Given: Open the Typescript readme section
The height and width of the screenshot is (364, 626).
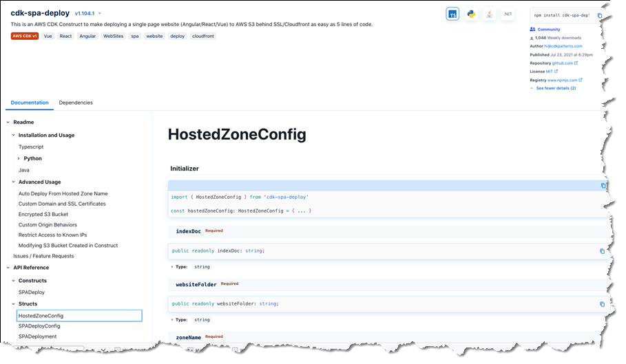Looking at the screenshot, I should [31, 147].
